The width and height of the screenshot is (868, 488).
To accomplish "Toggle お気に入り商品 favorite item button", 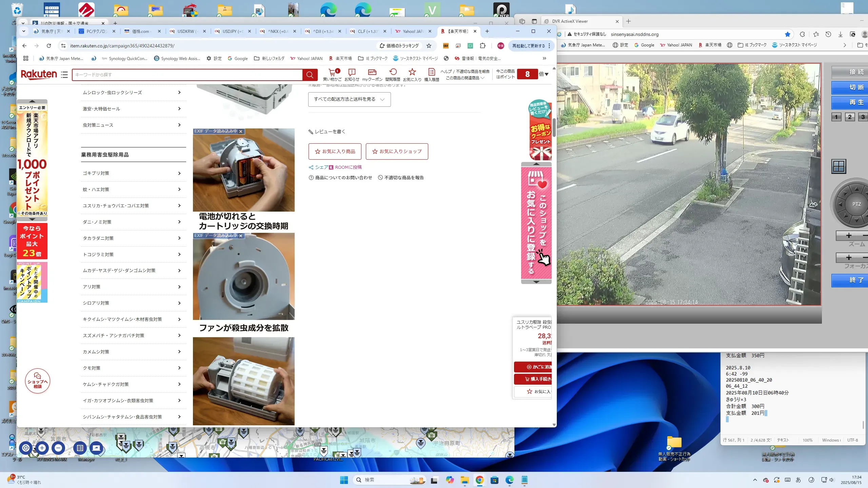I will (x=335, y=151).
